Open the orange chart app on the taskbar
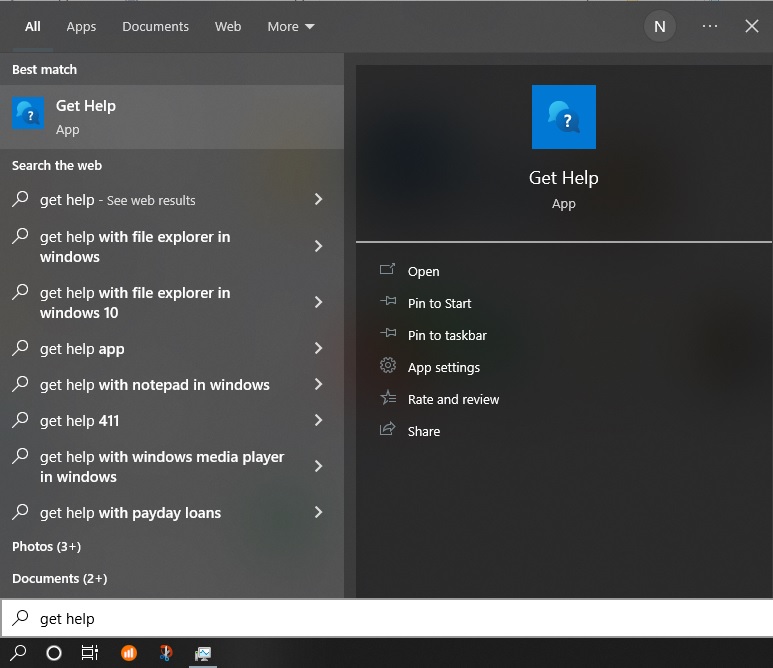Image resolution: width=773 pixels, height=668 pixels. (129, 653)
